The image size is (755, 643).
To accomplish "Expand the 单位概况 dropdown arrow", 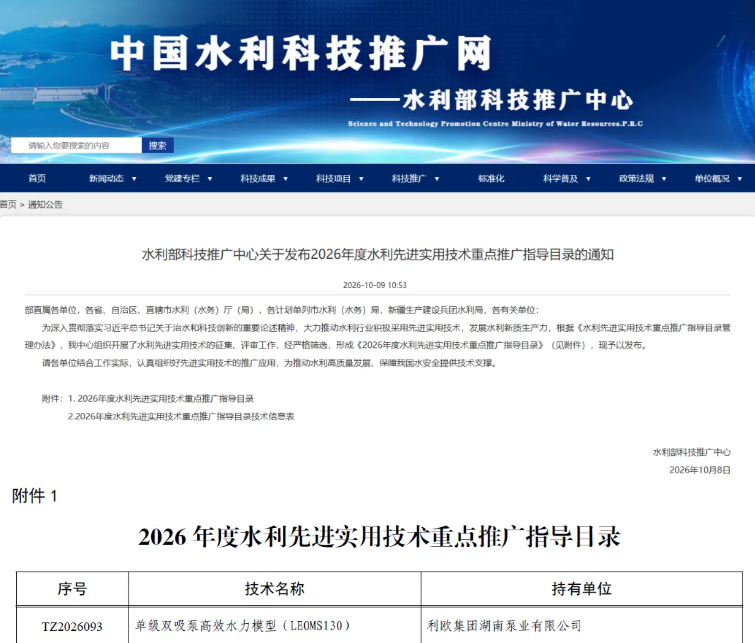I will pos(740,179).
